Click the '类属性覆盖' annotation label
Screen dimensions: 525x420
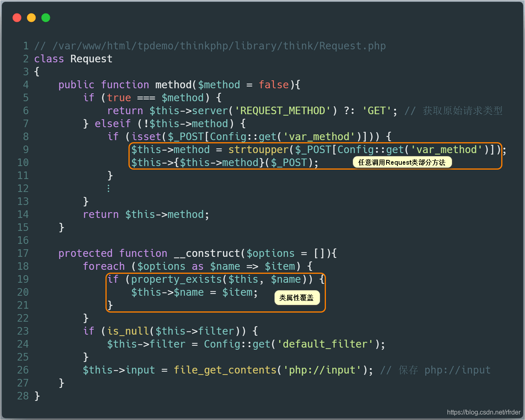tap(297, 298)
